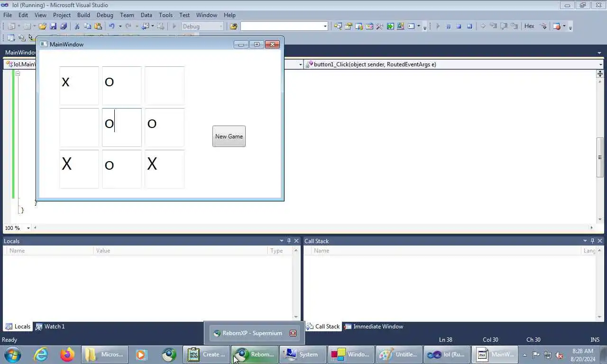Click the Navigate Backward icon
This screenshot has width=607, height=364.
coord(145,27)
